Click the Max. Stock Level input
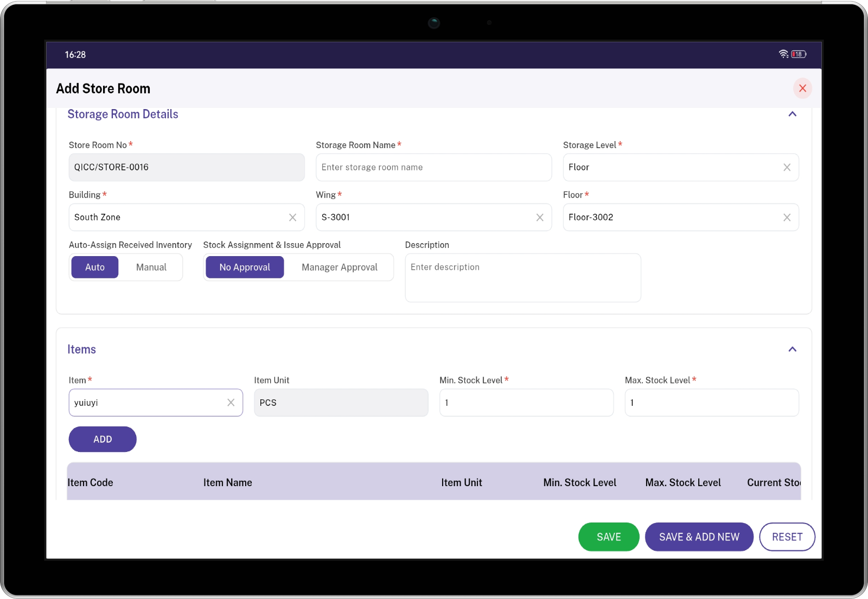Image resolution: width=868 pixels, height=599 pixels. click(x=712, y=403)
